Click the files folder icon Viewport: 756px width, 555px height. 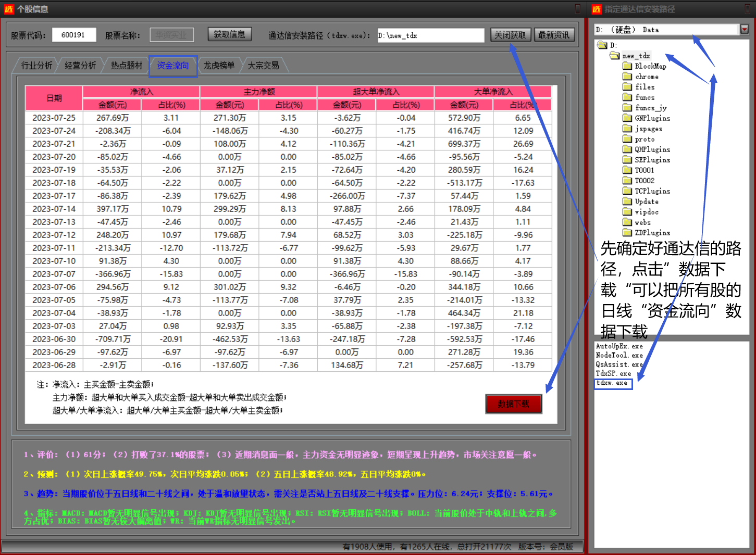click(627, 87)
